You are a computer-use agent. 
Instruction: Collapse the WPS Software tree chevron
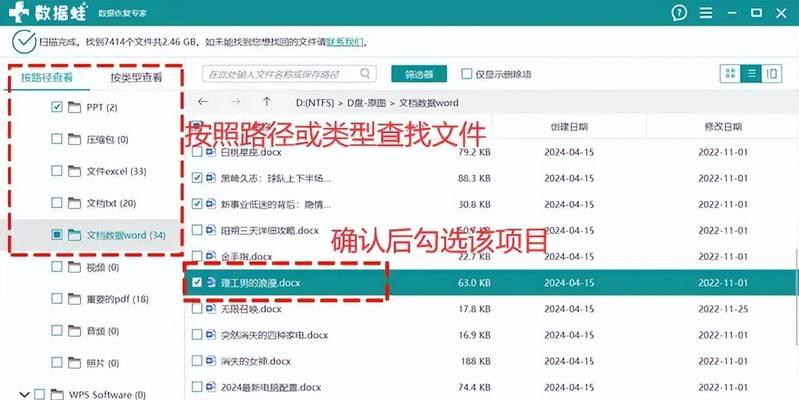24,394
